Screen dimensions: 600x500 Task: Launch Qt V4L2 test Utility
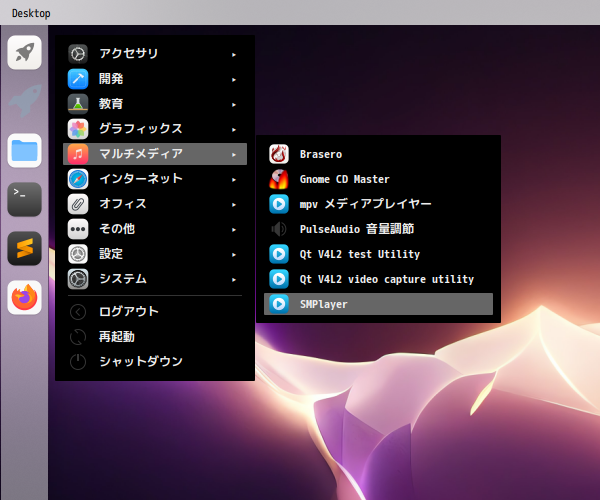(x=378, y=254)
